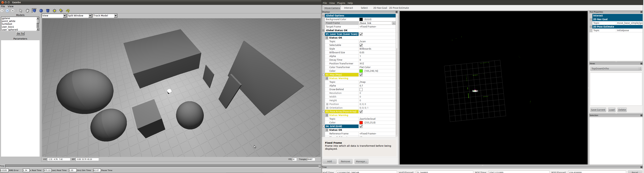Toggle Laser Scan display checkbox
Viewport: 644px width, 173px height.
361,34
